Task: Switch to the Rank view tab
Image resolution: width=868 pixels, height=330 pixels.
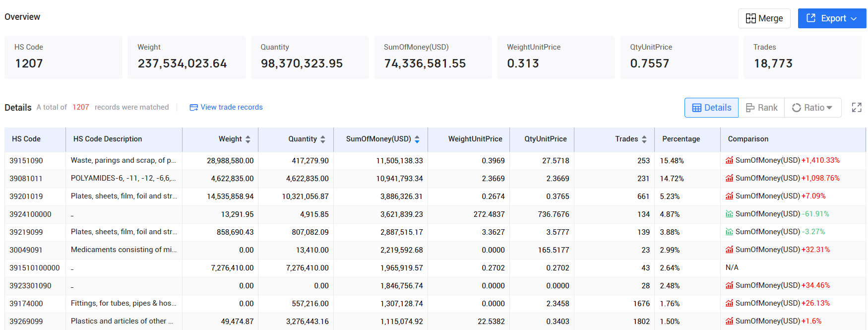Action: pyautogui.click(x=761, y=108)
